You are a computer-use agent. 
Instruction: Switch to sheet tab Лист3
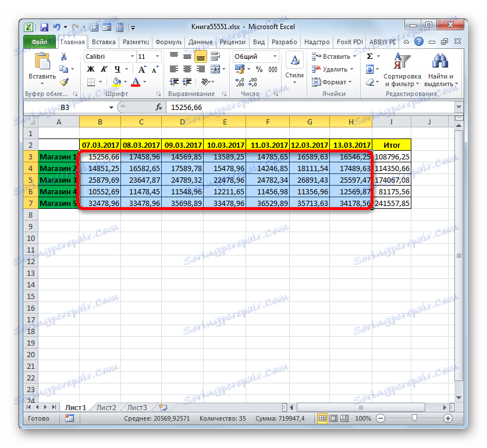click(137, 407)
